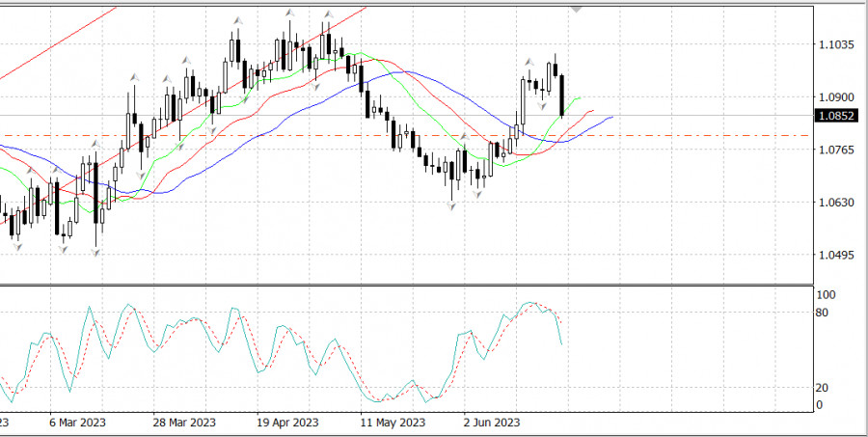Click the 11 May 2023 date label
The width and height of the screenshot is (868, 437).
pos(391,423)
